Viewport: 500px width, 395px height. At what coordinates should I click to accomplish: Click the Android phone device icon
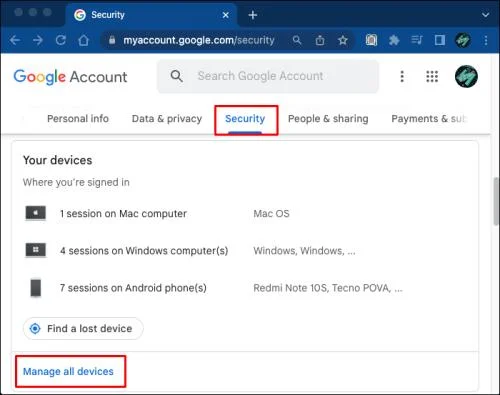point(36,288)
